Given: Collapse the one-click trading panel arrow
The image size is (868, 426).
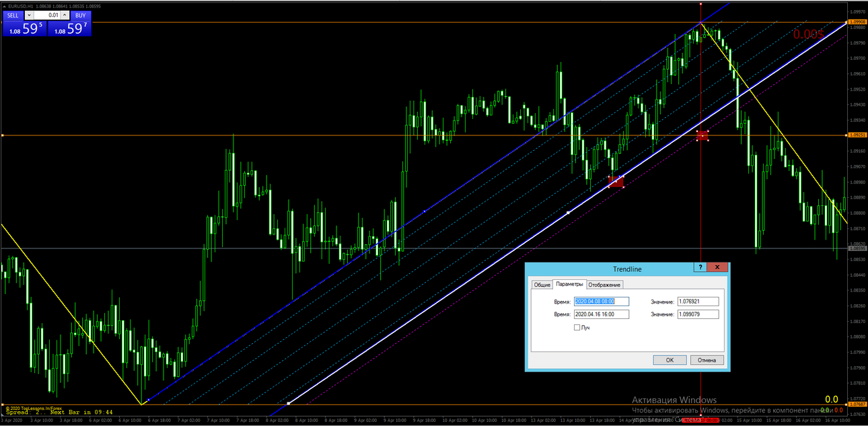Looking at the screenshot, I should 3,7.
